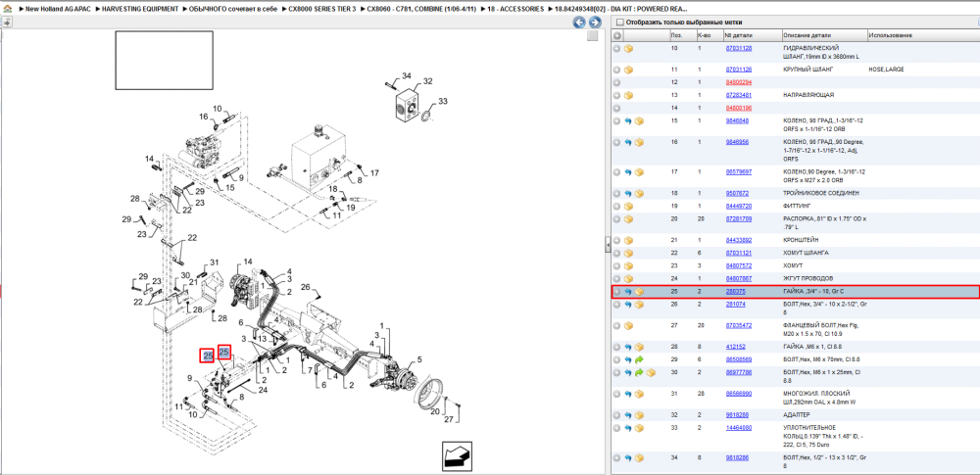This screenshot has width=980, height=475.
Task: Click the pin icon at top-left of diagram panel
Action: pos(6,23)
